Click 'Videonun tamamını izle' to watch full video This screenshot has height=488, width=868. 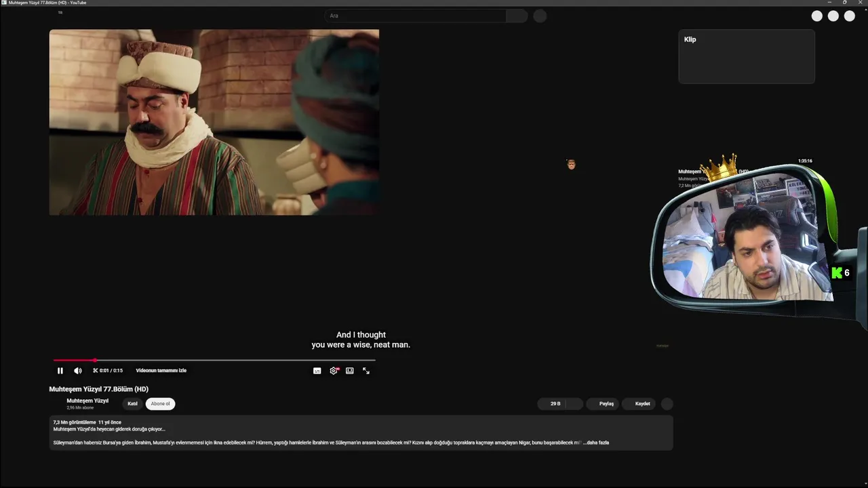click(161, 371)
